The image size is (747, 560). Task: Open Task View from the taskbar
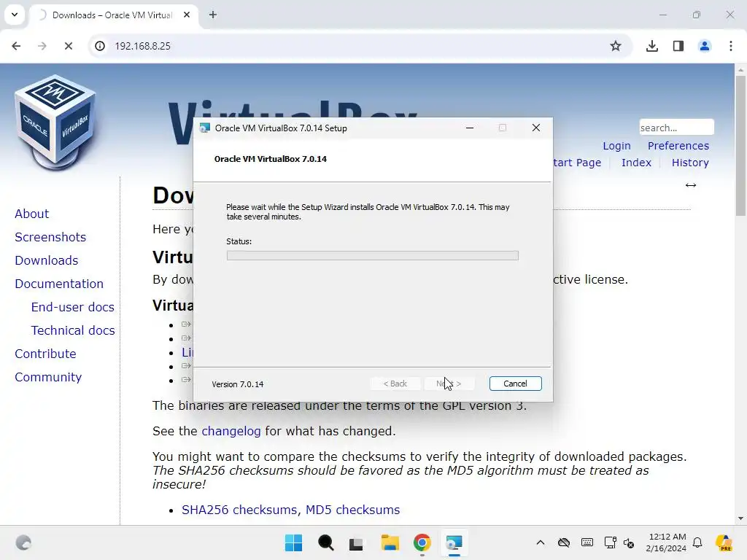pos(356,542)
